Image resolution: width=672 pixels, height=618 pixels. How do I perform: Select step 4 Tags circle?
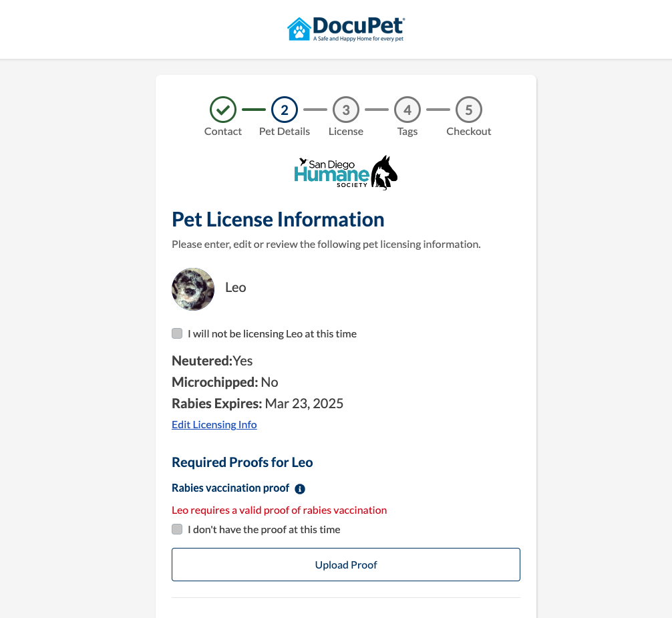point(407,110)
